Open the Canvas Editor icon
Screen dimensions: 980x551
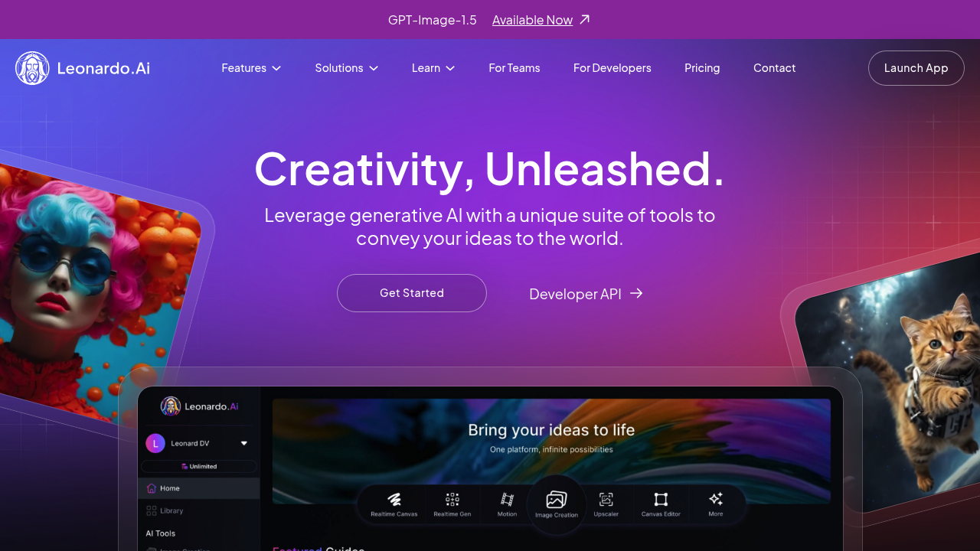click(661, 500)
